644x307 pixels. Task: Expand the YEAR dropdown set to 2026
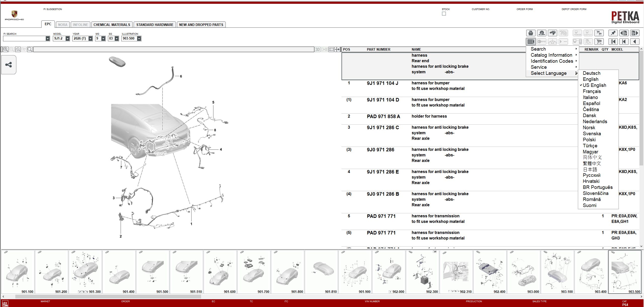point(90,39)
